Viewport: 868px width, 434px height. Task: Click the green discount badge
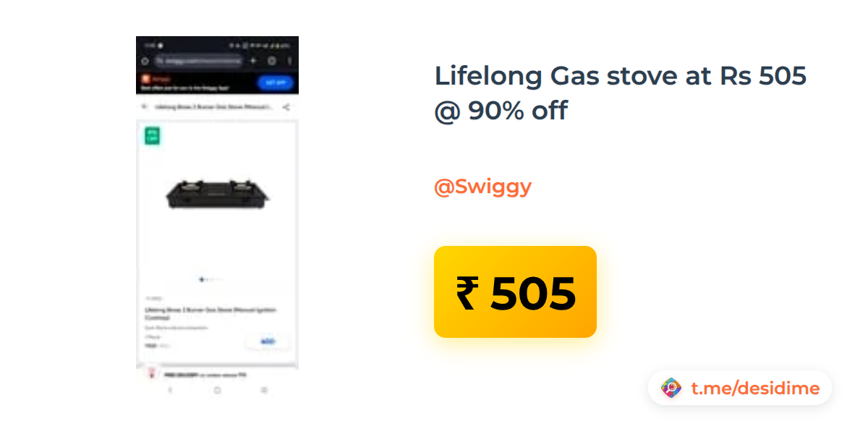[x=152, y=135]
